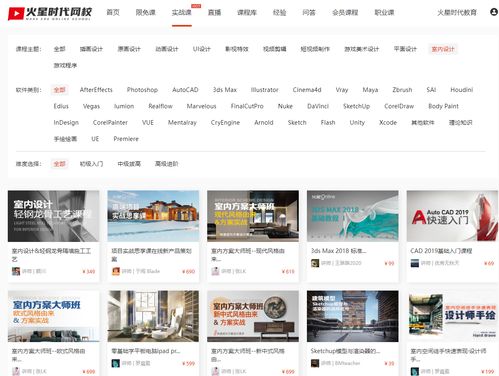
Task: Click the 火星时代教育 link
Action: pyautogui.click(x=457, y=12)
